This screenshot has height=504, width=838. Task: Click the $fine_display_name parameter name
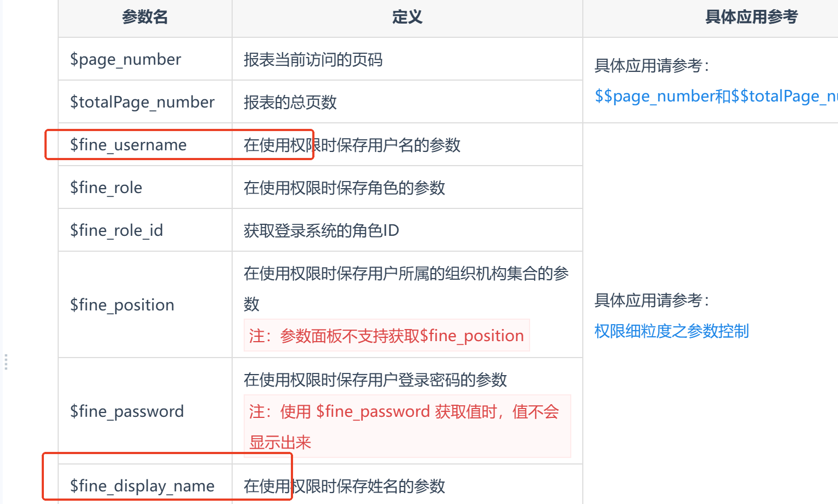click(x=142, y=486)
